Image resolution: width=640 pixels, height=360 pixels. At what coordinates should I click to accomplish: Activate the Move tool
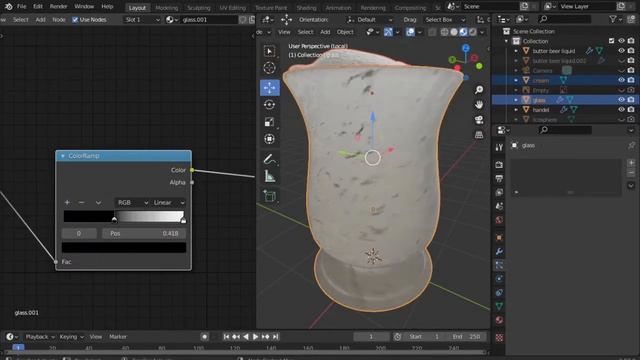269,88
